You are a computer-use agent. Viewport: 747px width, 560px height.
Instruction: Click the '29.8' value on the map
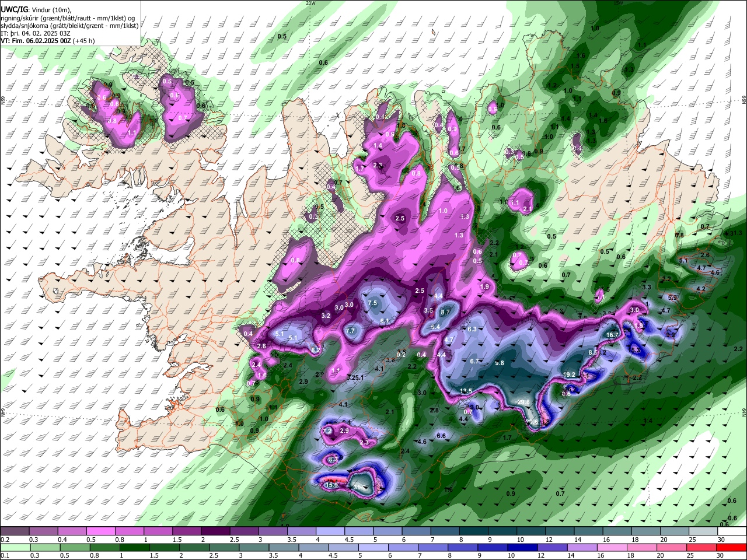523,402
